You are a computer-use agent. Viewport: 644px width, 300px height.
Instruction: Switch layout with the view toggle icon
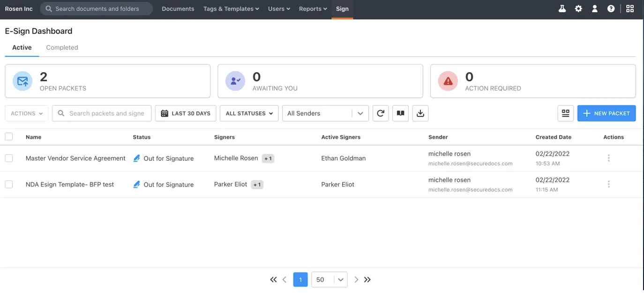pos(565,113)
